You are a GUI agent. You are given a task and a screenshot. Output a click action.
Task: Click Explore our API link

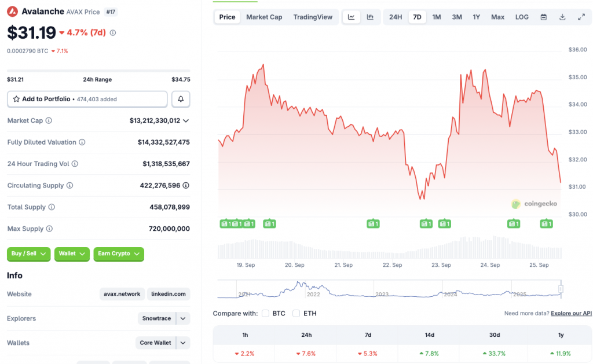coord(571,313)
